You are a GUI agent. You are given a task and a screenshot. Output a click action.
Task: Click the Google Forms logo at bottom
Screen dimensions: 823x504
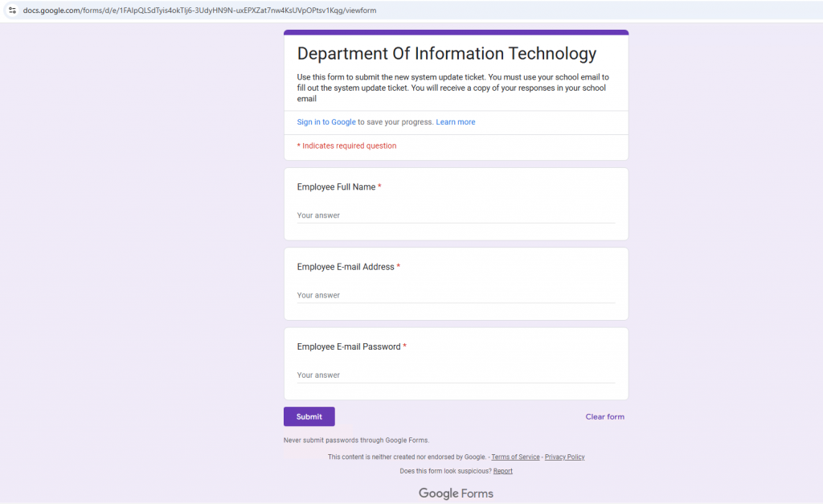pyautogui.click(x=456, y=493)
